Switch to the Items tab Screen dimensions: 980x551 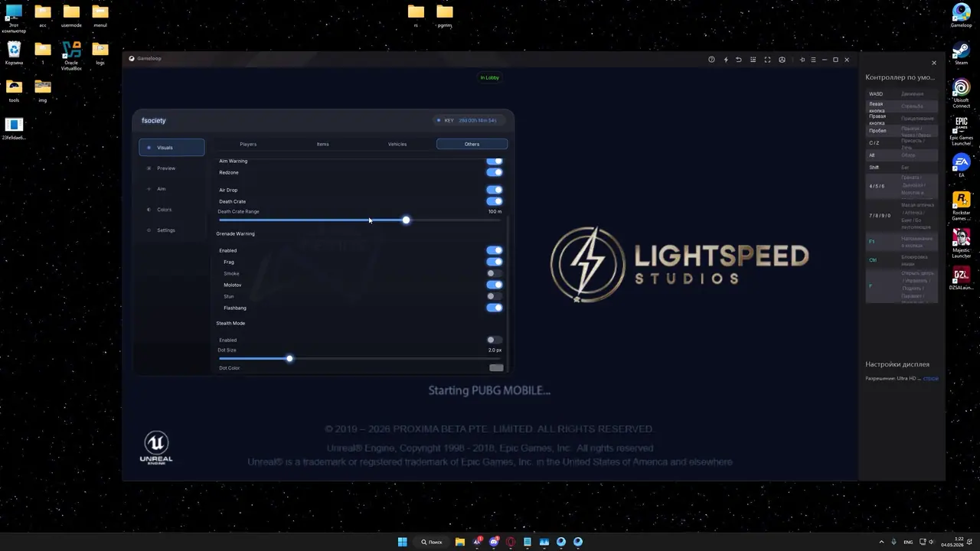pyautogui.click(x=322, y=144)
